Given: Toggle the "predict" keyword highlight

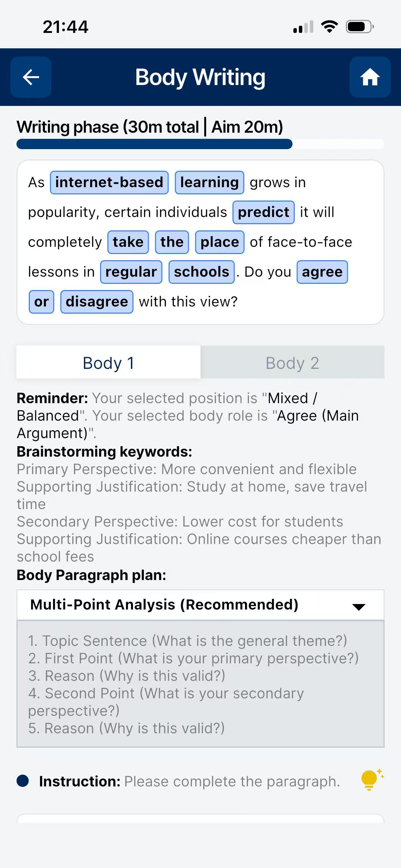Looking at the screenshot, I should [263, 212].
